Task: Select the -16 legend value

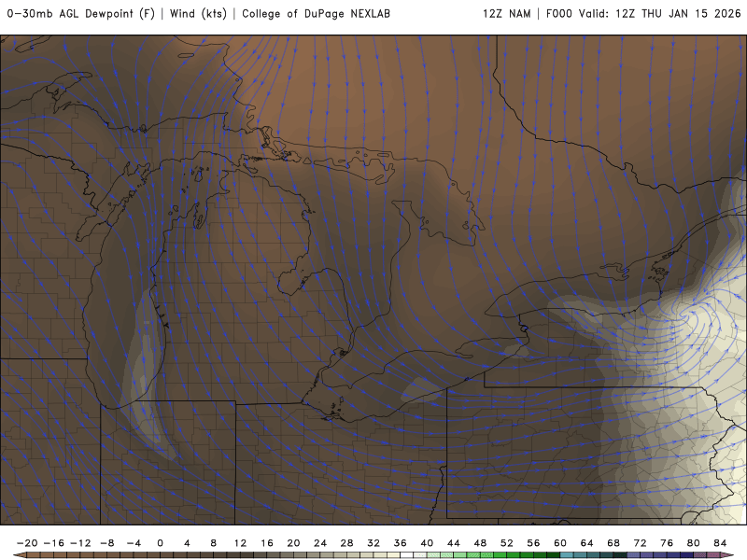Action: tap(53, 543)
